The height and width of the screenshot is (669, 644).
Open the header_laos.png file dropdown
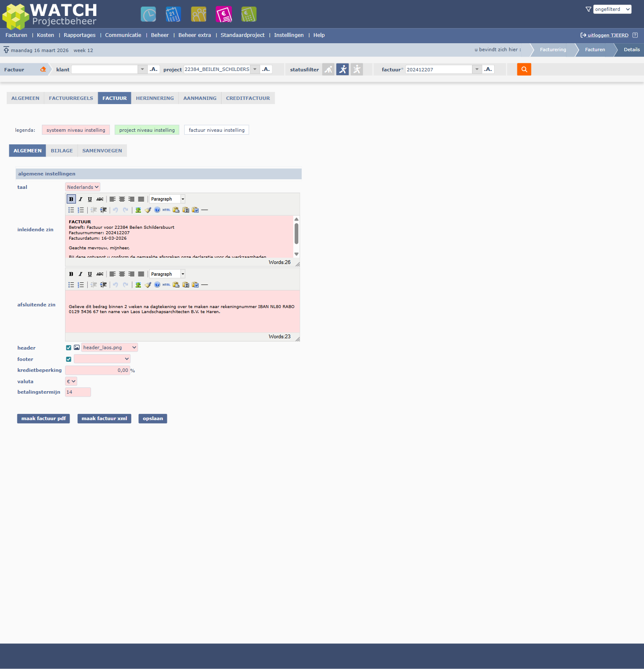pos(110,348)
